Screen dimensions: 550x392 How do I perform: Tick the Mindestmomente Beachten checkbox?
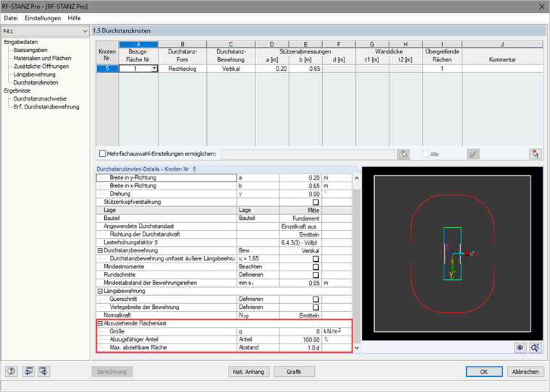[316, 267]
